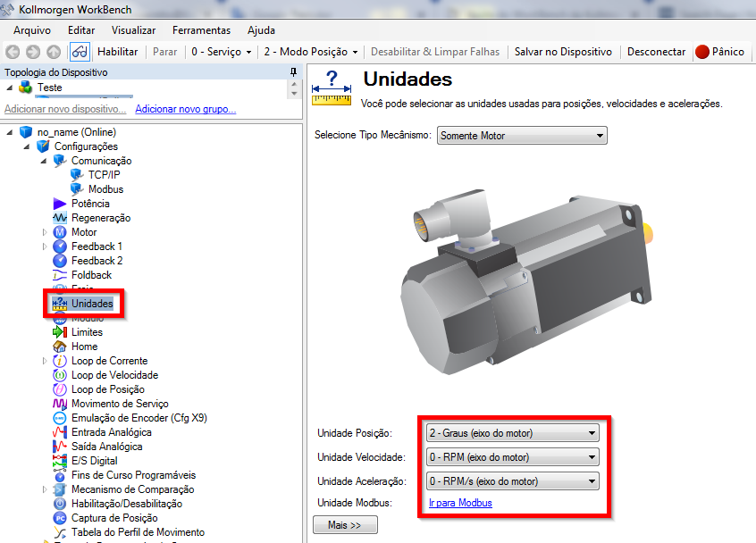Click the TCP/IP node icon
The width and height of the screenshot is (756, 543).
[x=77, y=174]
